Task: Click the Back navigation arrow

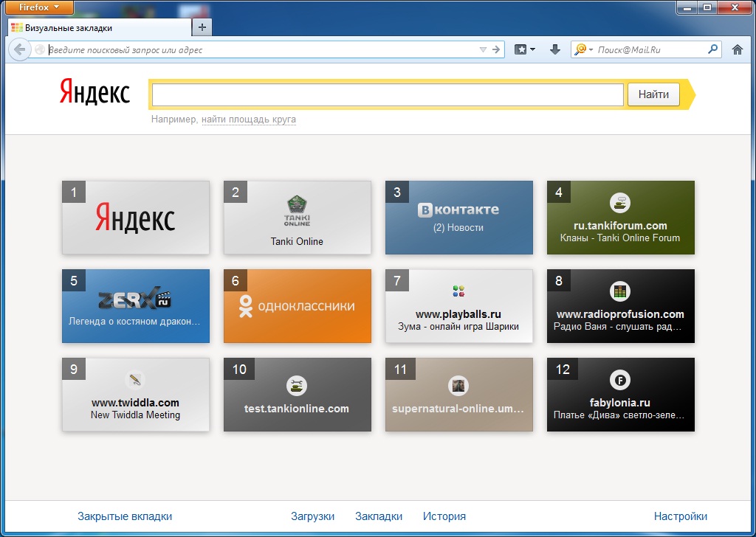Action: point(19,49)
